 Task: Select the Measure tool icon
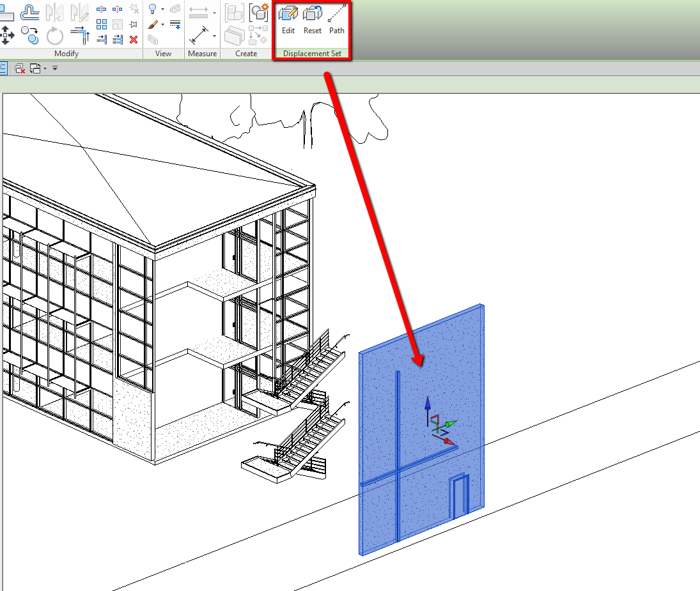[x=198, y=36]
